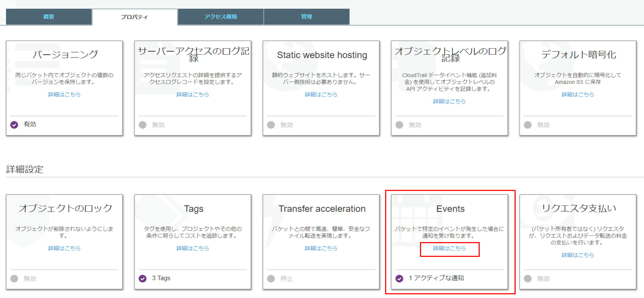Select the デフォルト暗号化 card heading

[578, 55]
